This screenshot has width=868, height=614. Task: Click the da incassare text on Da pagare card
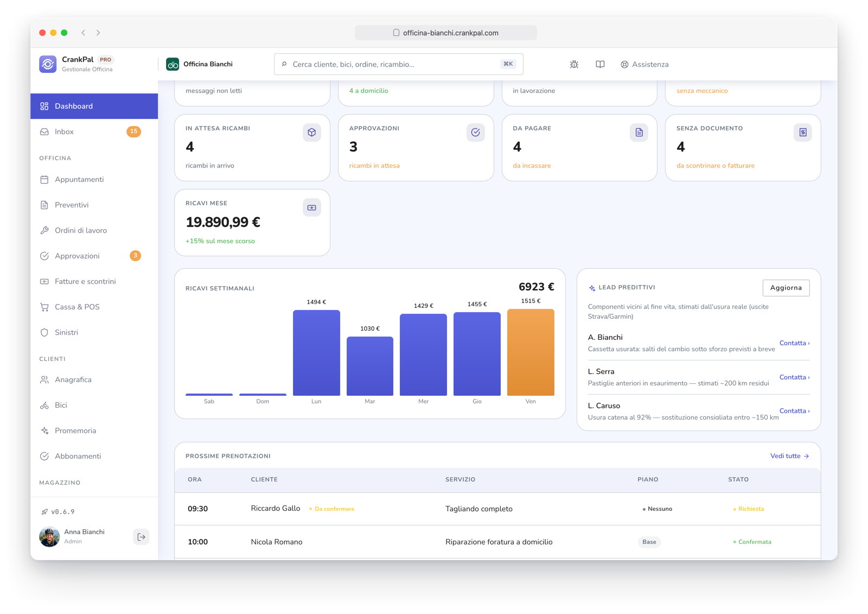tap(532, 166)
